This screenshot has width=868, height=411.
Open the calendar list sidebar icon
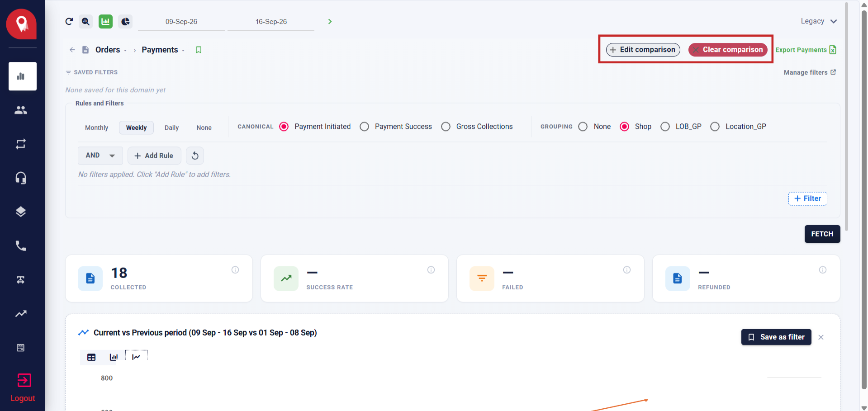tap(21, 347)
